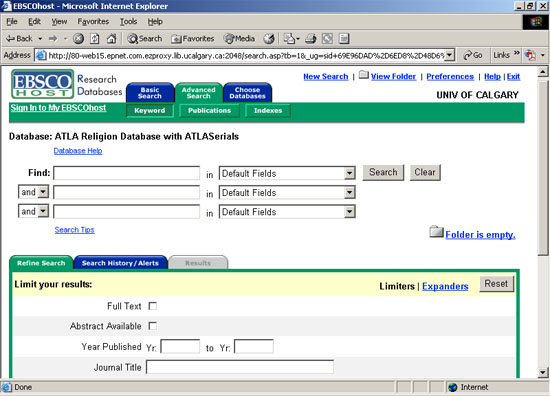Open the Favorites menu
Screen dimensions: 550x396
pos(93,22)
